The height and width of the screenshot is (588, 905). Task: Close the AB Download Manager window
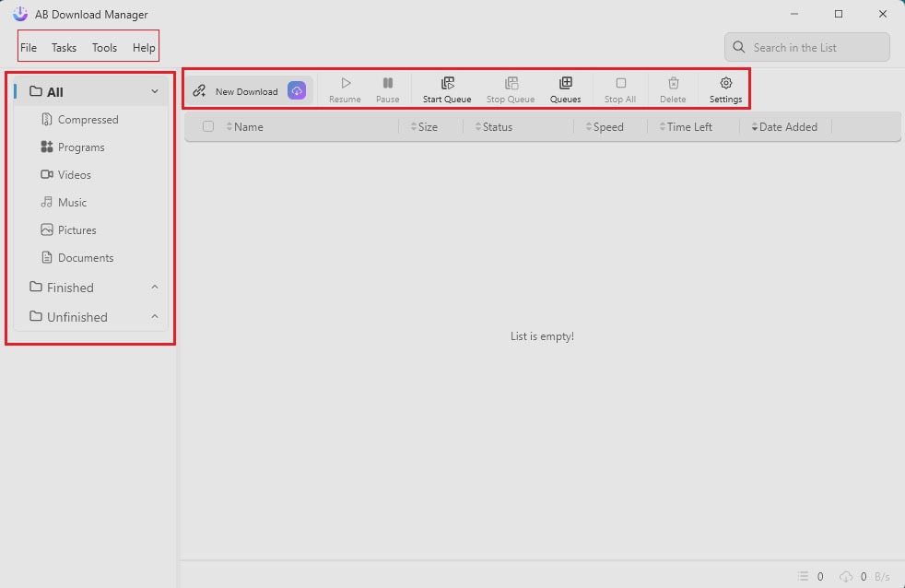click(883, 13)
